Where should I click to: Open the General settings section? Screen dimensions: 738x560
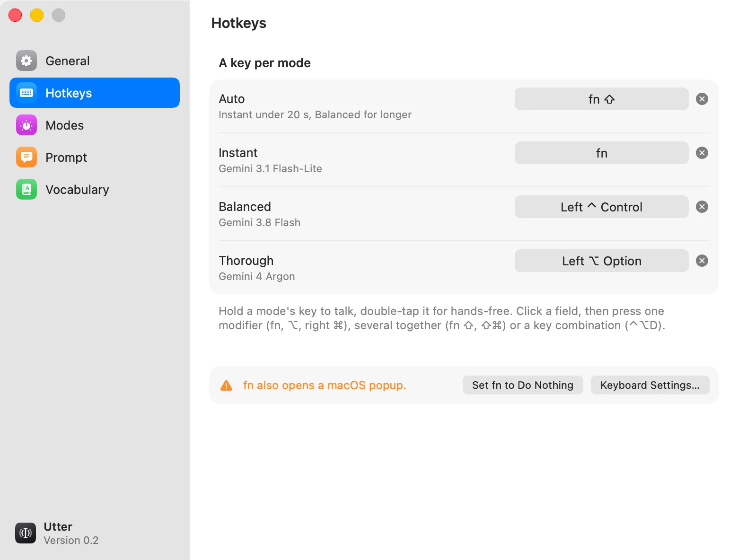pos(95,61)
